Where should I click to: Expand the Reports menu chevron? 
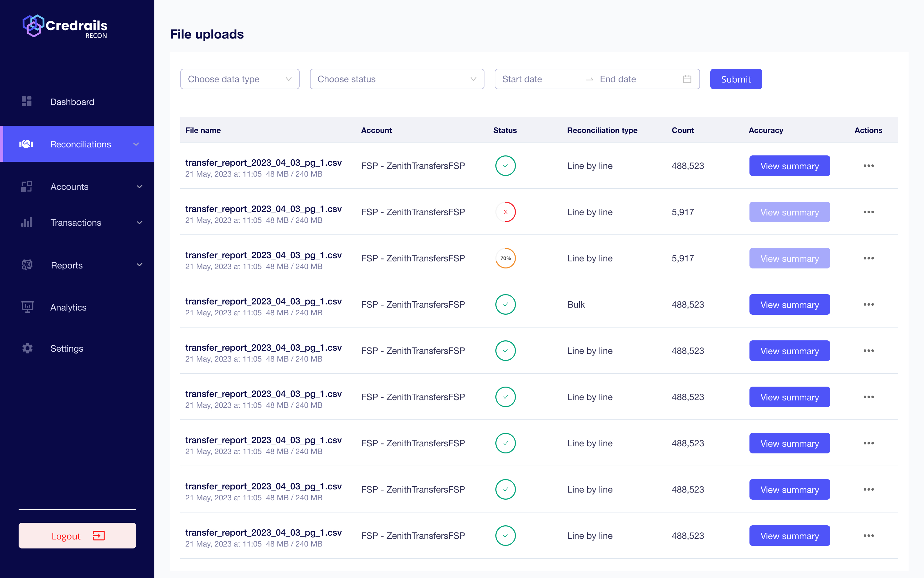[x=139, y=265]
